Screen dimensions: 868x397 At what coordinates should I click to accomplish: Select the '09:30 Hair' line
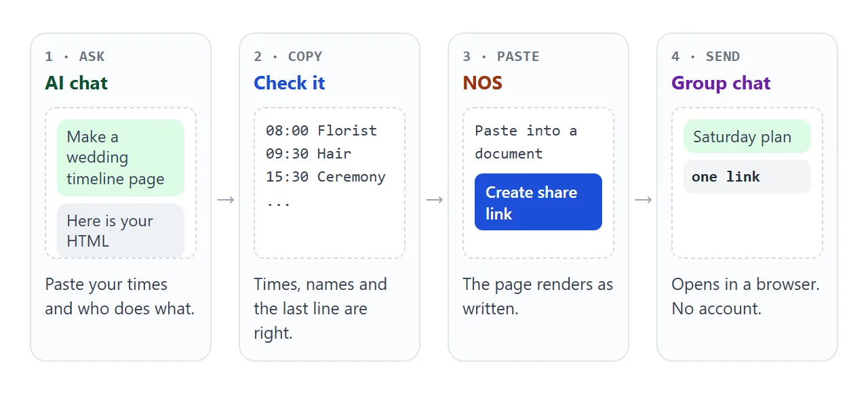click(x=309, y=154)
